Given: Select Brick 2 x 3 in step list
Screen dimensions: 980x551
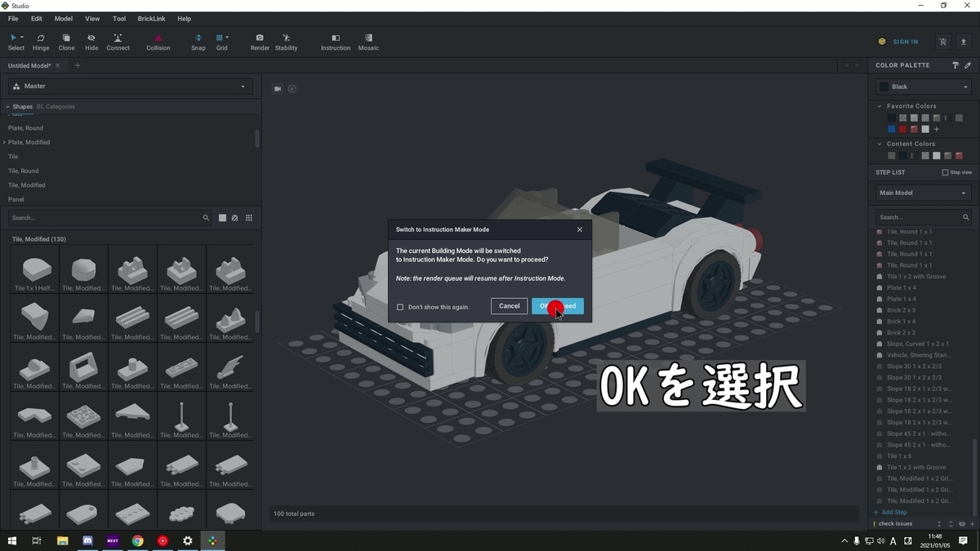Looking at the screenshot, I should [901, 310].
